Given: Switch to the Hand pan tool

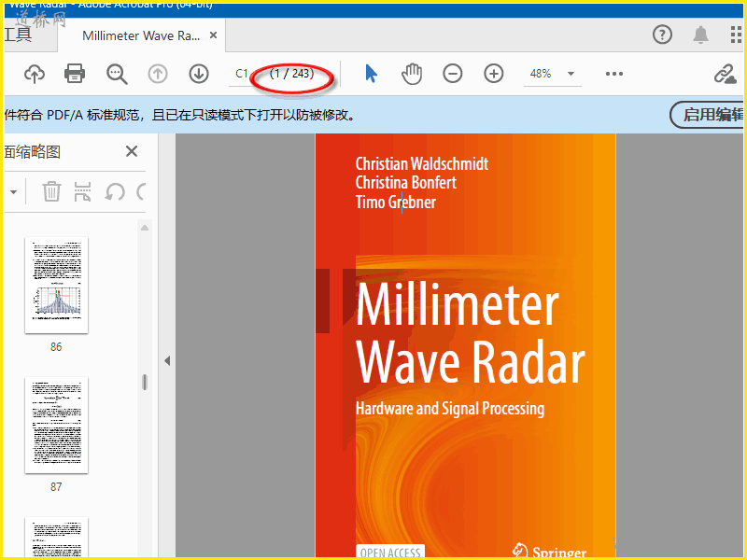Looking at the screenshot, I should [x=412, y=74].
